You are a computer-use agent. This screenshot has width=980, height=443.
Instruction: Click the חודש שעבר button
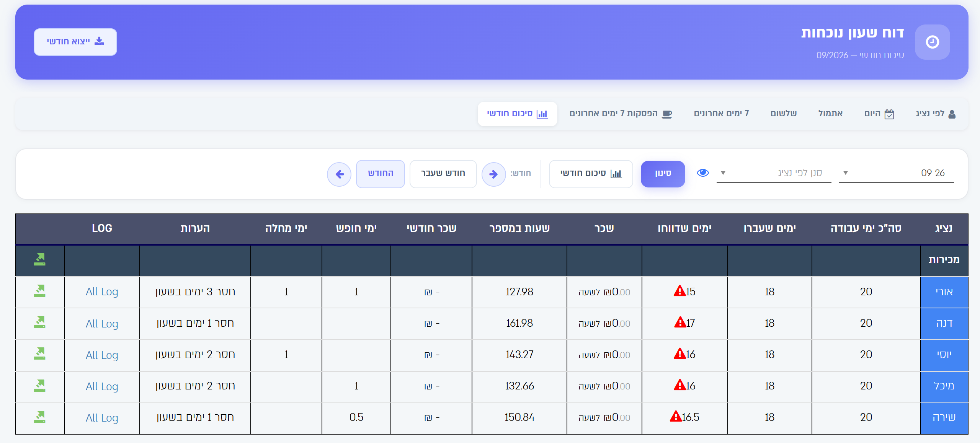[443, 174]
